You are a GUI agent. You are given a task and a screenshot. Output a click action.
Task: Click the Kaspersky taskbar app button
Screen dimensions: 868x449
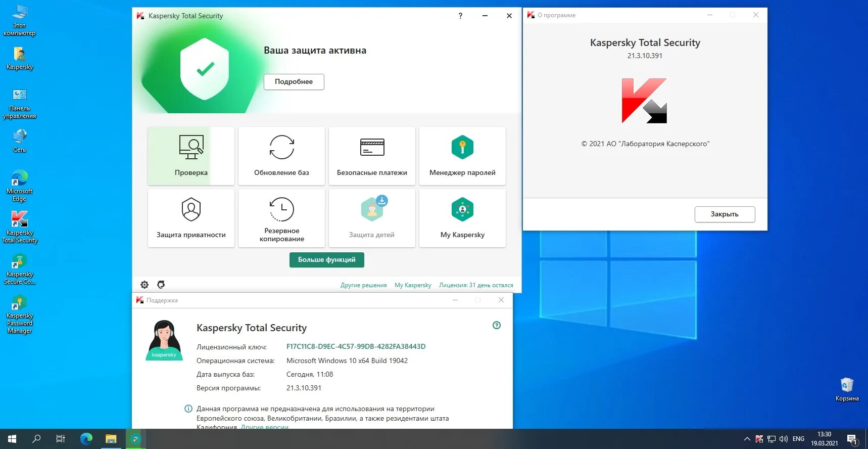[135, 439]
